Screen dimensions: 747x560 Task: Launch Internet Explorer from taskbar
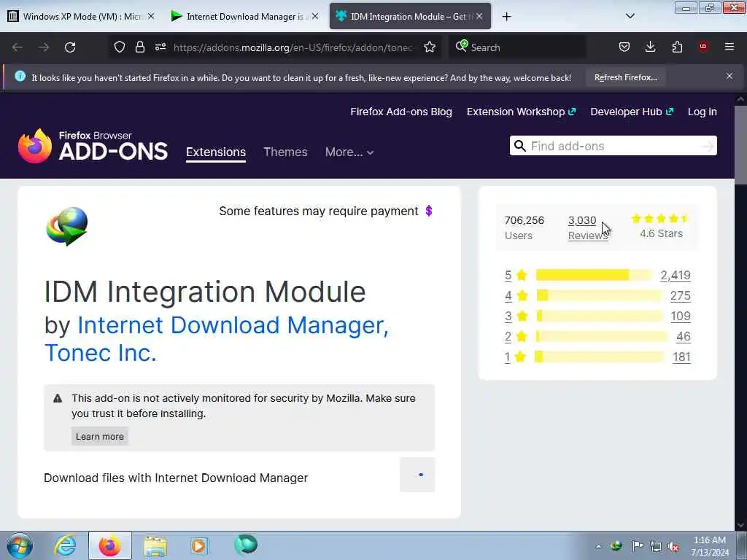(x=65, y=545)
